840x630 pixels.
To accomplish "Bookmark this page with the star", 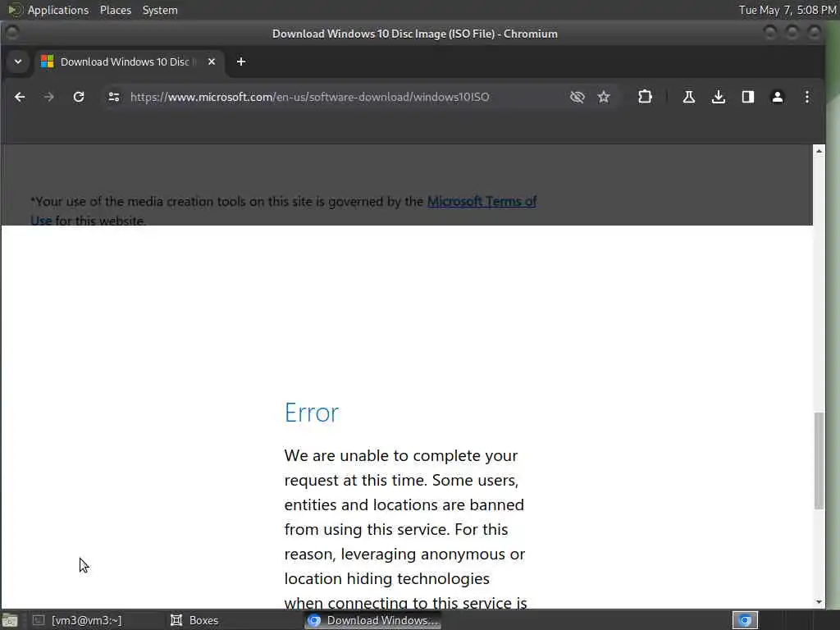I will tap(604, 97).
